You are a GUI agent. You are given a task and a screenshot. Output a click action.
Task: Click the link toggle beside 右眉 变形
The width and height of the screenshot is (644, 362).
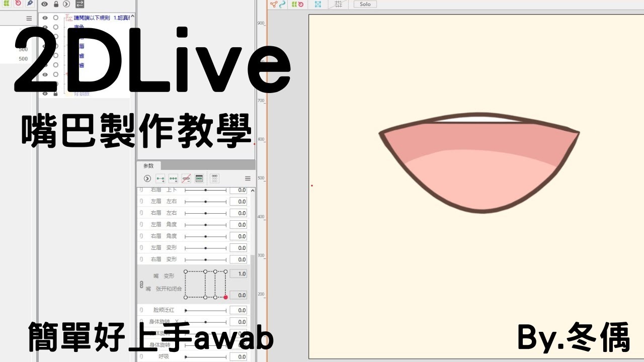141,259
